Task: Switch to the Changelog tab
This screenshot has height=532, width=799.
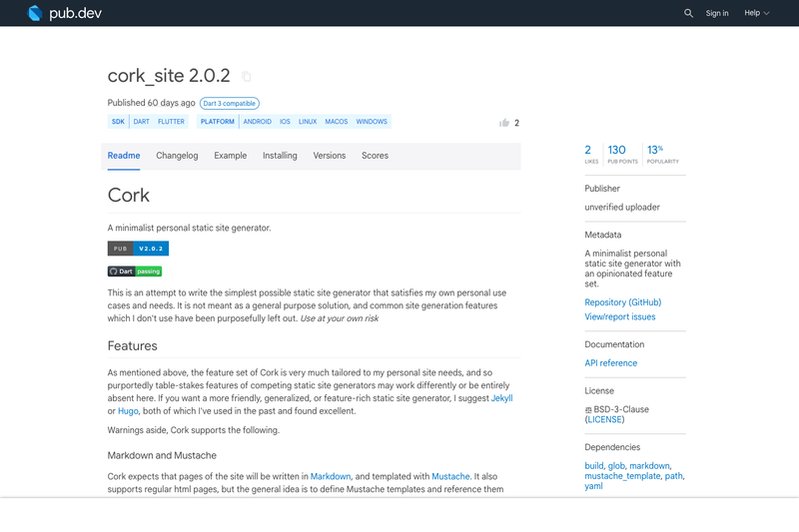Action: pyautogui.click(x=177, y=156)
